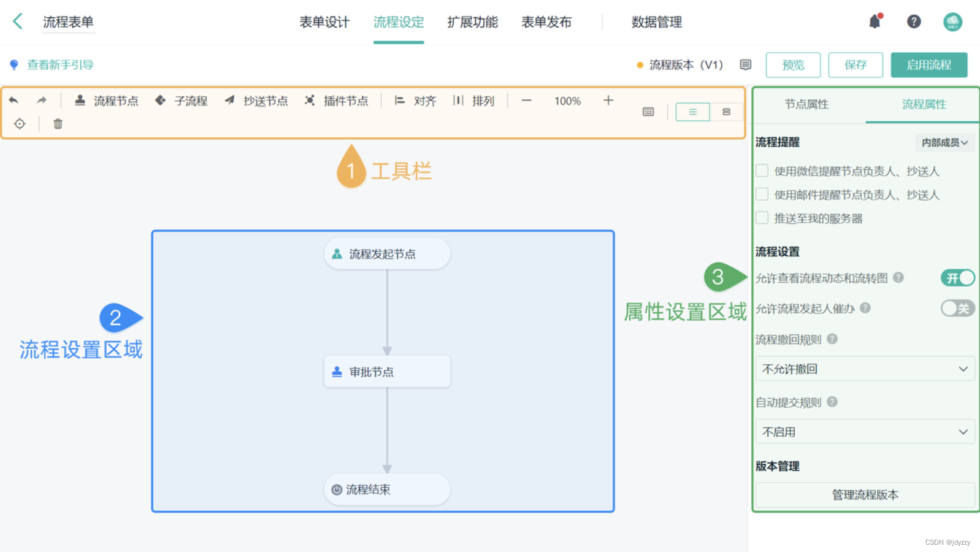Turn on 允许流程发起人催办 switch
Screen dimensions: 980x552
click(958, 308)
